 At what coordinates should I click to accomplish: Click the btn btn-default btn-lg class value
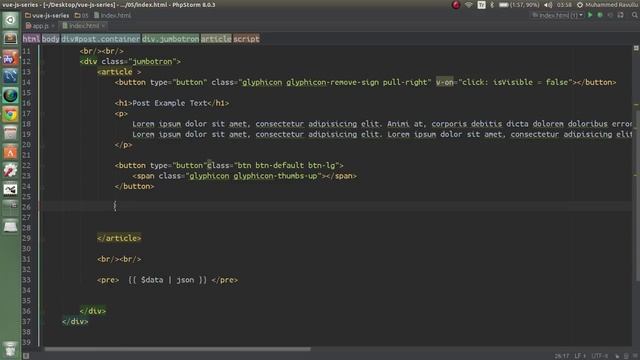click(286, 165)
